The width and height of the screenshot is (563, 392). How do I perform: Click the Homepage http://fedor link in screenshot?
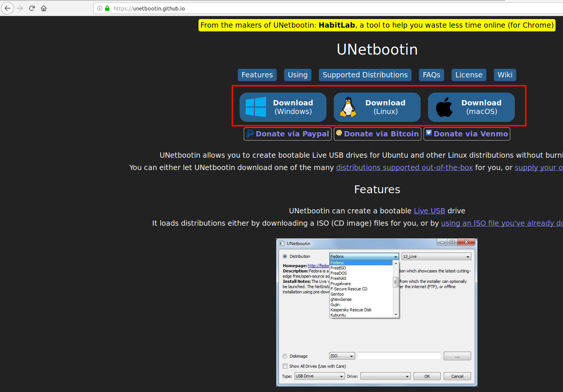tap(319, 266)
